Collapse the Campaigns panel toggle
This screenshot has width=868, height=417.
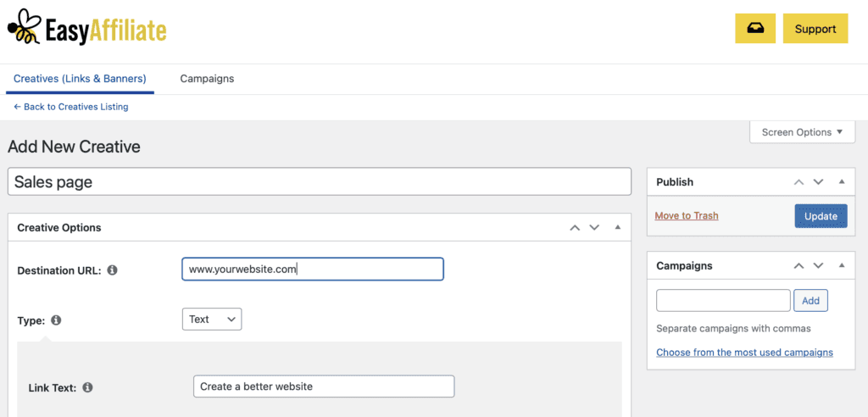(x=841, y=265)
